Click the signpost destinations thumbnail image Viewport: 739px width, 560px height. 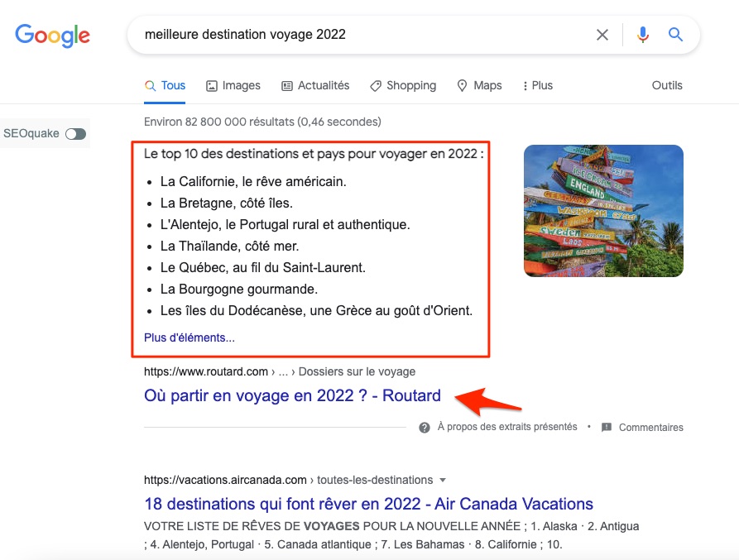(603, 211)
